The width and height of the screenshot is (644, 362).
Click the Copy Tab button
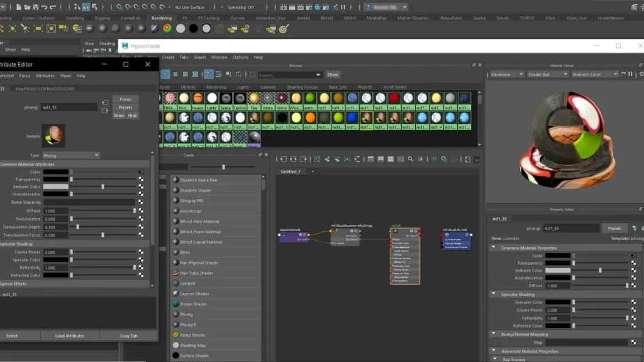pyautogui.click(x=128, y=336)
